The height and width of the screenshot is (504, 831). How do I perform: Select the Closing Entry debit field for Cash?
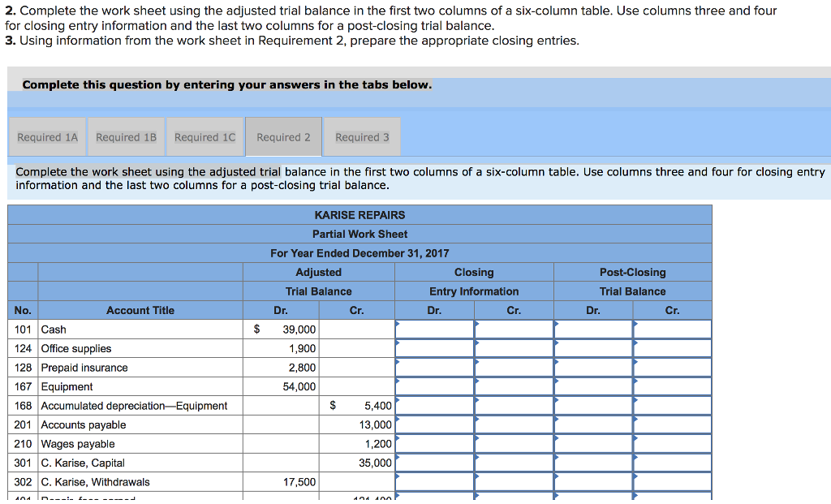pyautogui.click(x=434, y=329)
